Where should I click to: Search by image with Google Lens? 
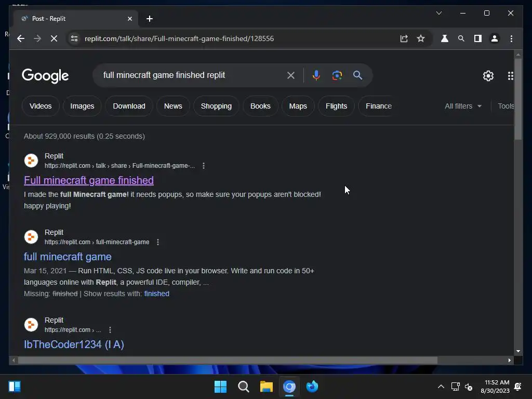tap(337, 75)
